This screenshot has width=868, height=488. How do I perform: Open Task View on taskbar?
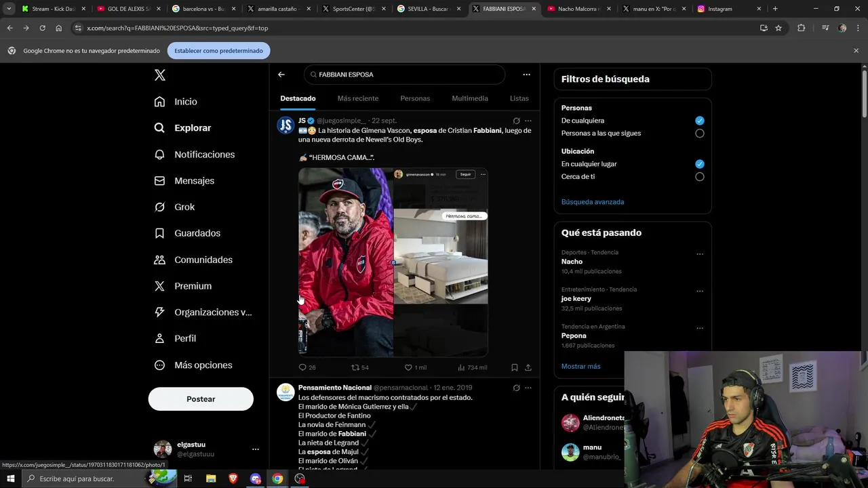(188, 479)
